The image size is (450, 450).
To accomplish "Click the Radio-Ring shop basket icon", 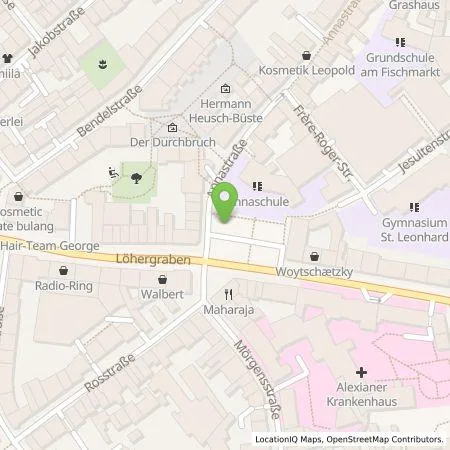I will [x=63, y=270].
